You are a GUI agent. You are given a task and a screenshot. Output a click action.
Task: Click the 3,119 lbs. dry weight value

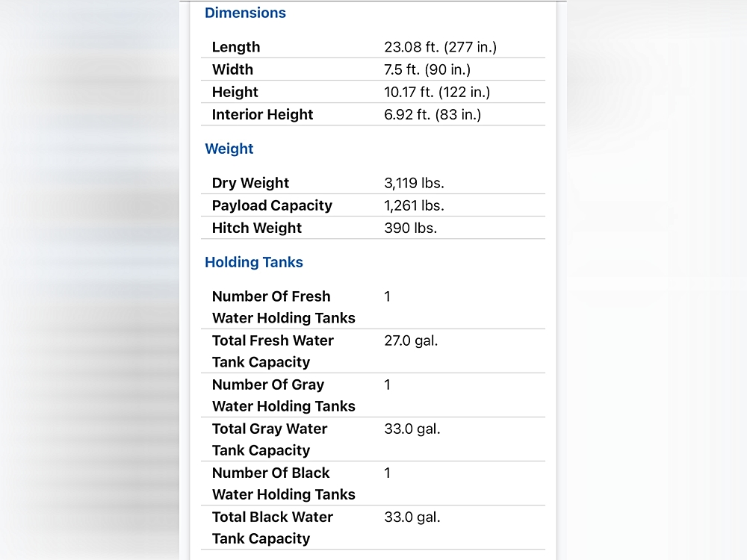414,183
